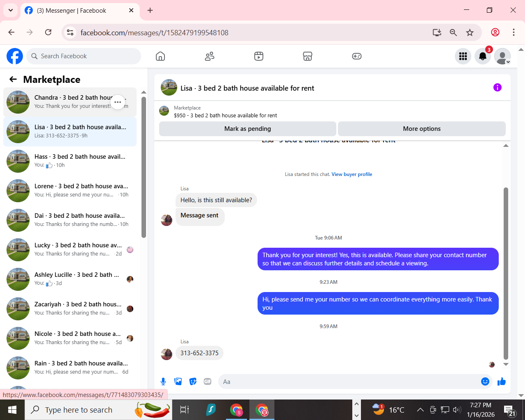Screen dimensions: 525x420
Task: Open Rain conversation in list
Action: [x=70, y=368]
